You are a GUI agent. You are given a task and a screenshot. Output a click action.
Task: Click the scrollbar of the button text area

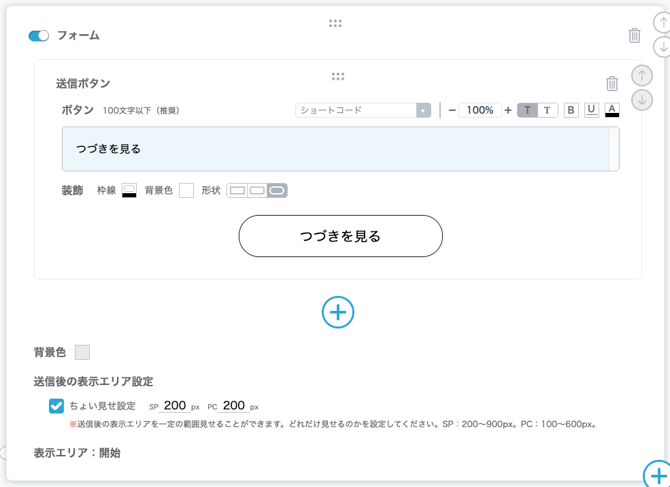[614, 149]
